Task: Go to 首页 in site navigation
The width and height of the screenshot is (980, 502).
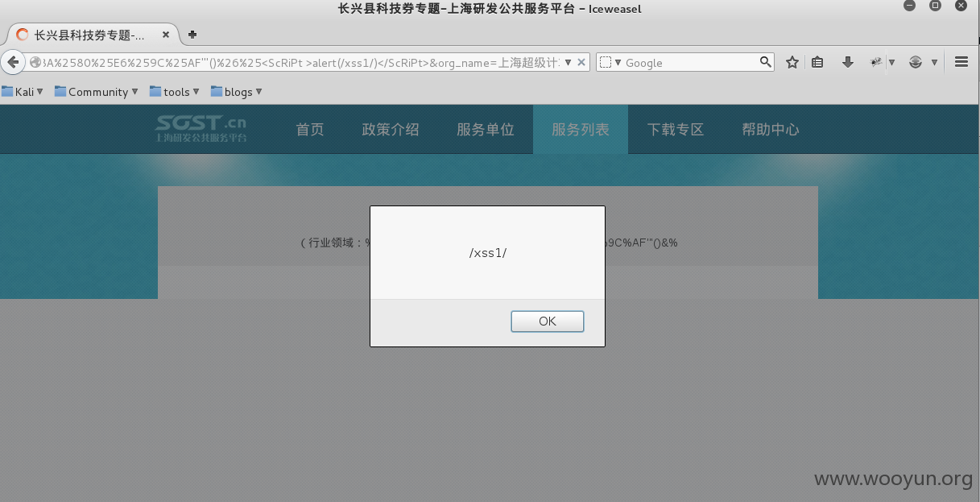Action: (x=310, y=130)
